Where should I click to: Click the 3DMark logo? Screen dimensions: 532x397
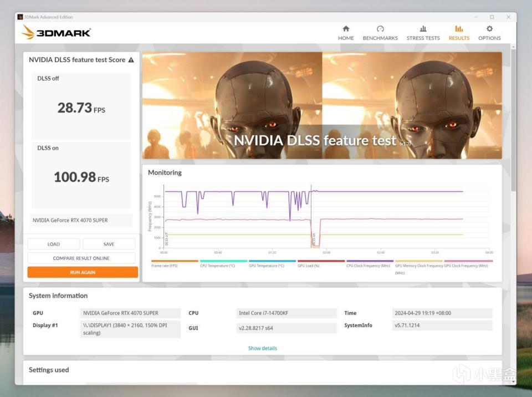57,33
